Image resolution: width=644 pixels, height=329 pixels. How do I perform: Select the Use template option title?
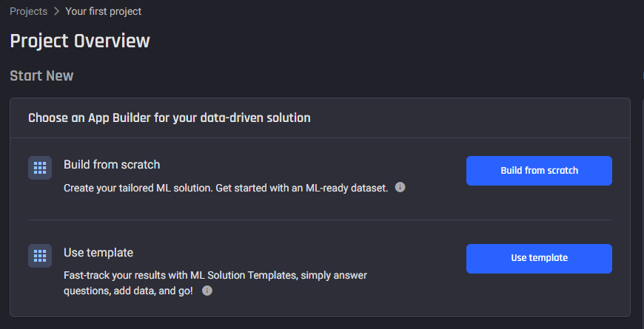98,252
